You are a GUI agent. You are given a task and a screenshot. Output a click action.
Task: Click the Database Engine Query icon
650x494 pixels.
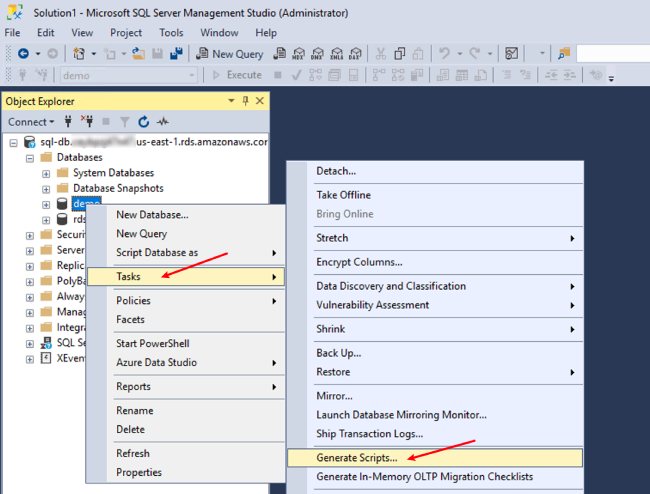279,53
